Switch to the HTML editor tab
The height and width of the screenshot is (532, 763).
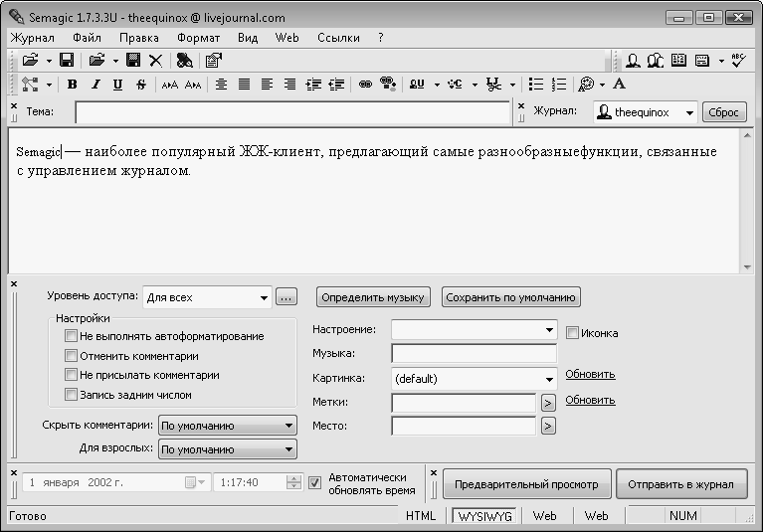[x=421, y=516]
